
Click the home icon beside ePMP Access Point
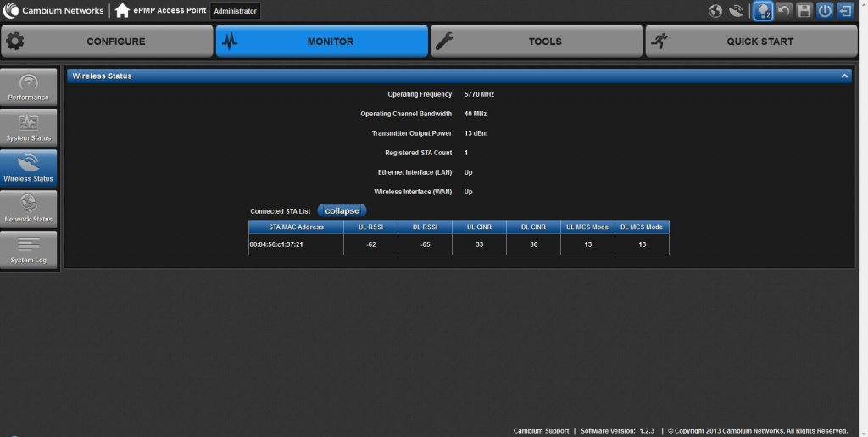pyautogui.click(x=123, y=11)
